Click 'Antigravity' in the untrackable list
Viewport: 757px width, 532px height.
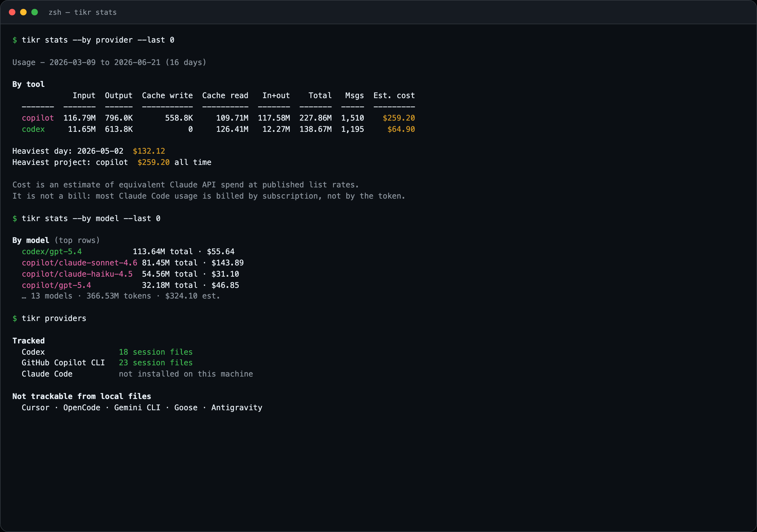237,408
